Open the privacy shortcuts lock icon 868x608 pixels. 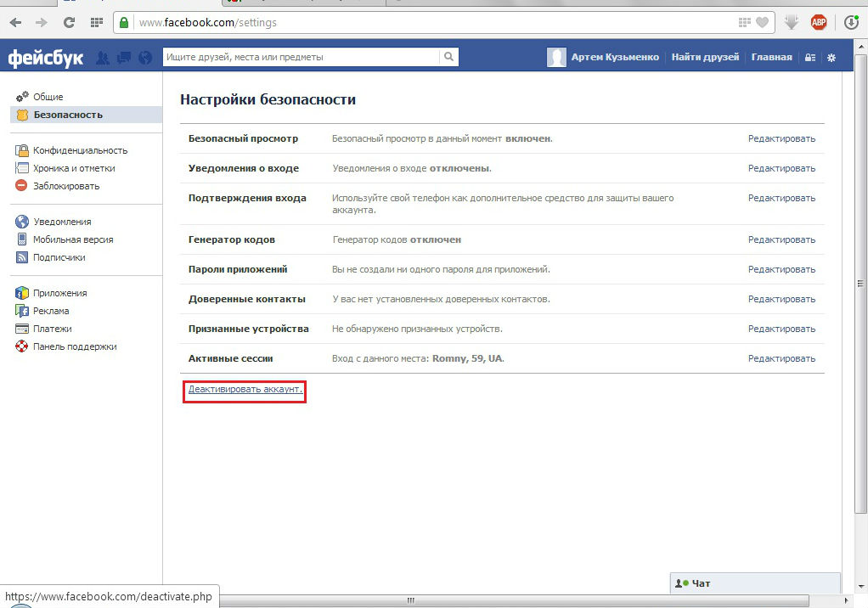[x=810, y=58]
